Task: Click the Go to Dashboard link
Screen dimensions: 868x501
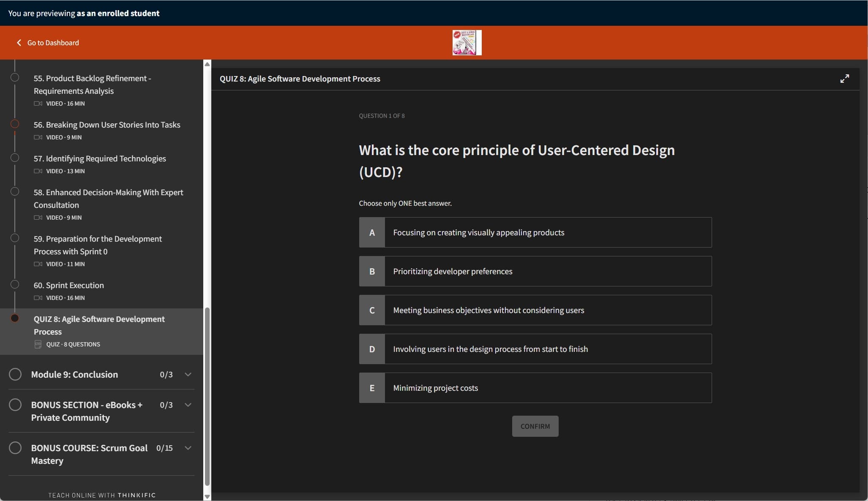Action: coord(53,43)
